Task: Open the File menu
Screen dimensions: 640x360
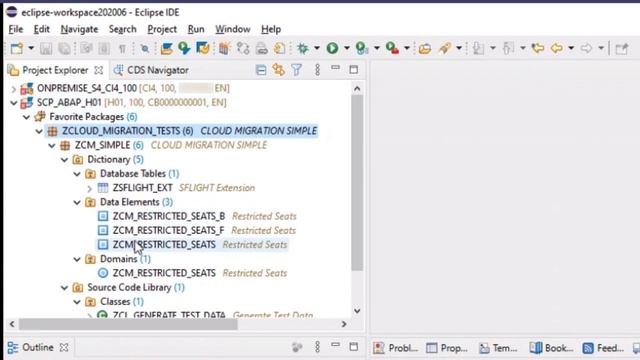Action: (x=16, y=29)
